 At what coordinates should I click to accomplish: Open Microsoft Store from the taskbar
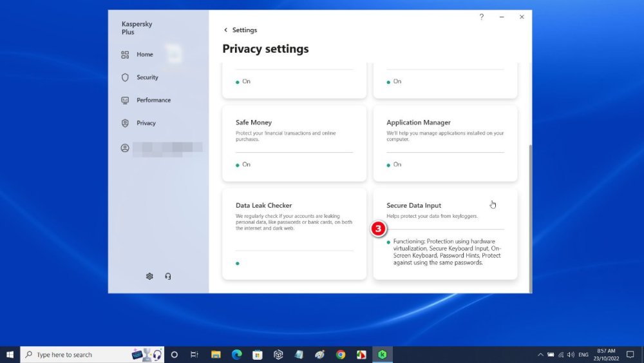pos(258,355)
